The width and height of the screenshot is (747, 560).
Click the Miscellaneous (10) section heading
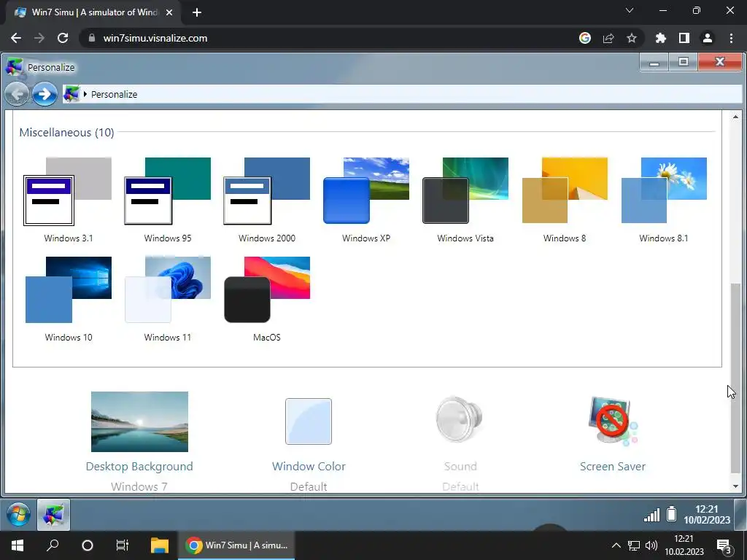[x=66, y=133]
